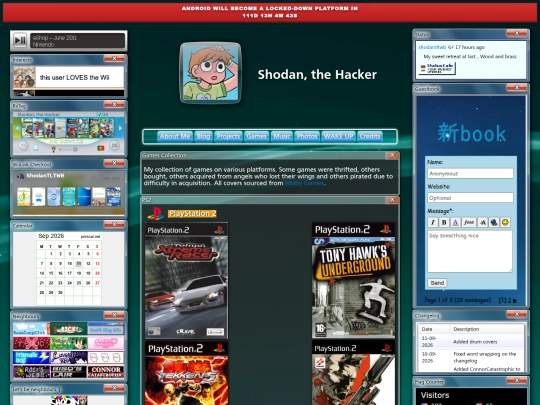Close the Games Collection panel
The height and width of the screenshot is (405, 540).
(392, 155)
